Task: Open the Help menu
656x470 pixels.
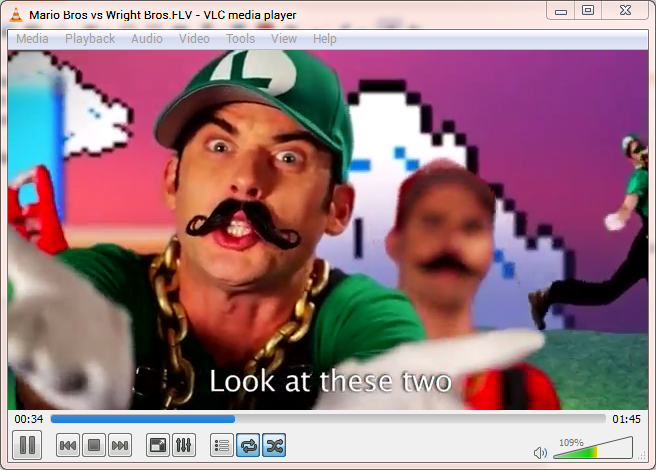Action: click(325, 39)
